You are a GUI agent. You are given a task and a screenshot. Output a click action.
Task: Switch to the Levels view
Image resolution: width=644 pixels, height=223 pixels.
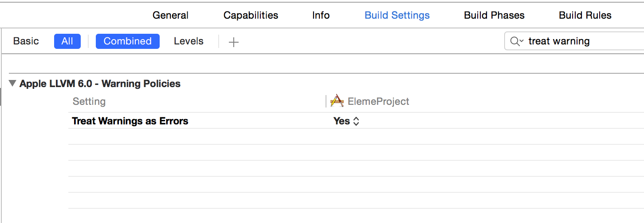188,41
